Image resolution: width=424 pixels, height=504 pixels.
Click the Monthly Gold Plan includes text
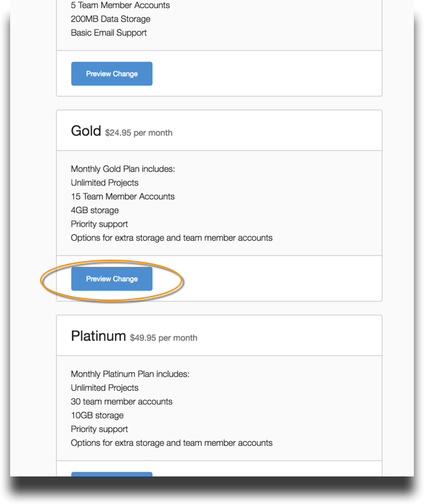tap(123, 169)
